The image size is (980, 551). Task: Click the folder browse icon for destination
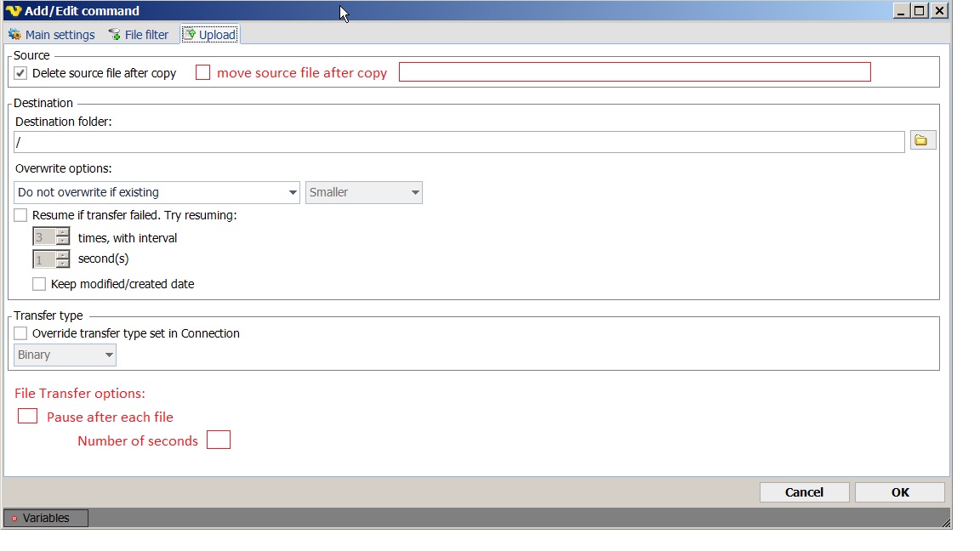922,140
